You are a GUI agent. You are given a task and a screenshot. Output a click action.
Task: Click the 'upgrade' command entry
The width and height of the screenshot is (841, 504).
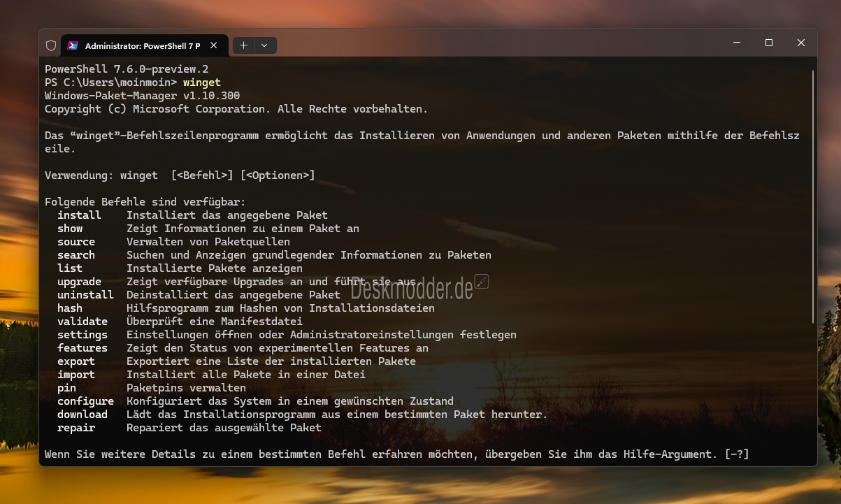[x=79, y=282]
